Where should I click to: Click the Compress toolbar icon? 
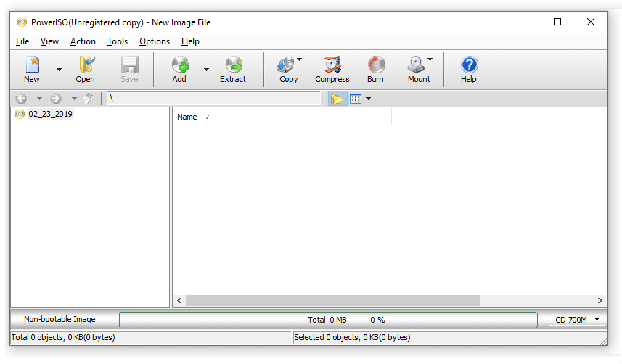pos(332,65)
